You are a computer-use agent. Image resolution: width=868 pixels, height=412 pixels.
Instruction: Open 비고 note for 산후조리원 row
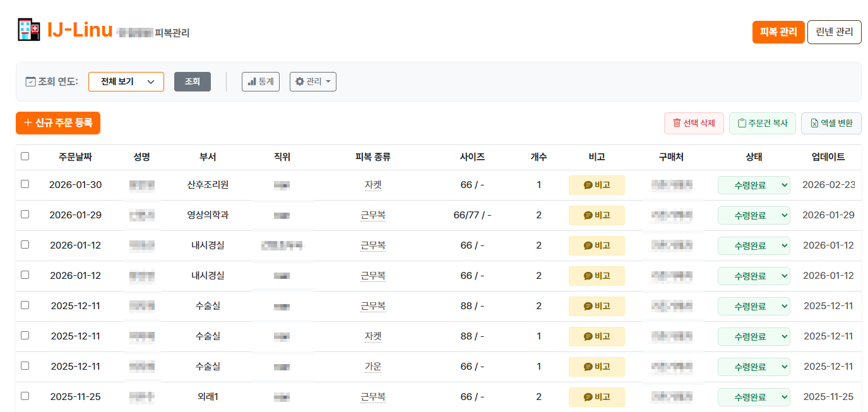click(597, 185)
